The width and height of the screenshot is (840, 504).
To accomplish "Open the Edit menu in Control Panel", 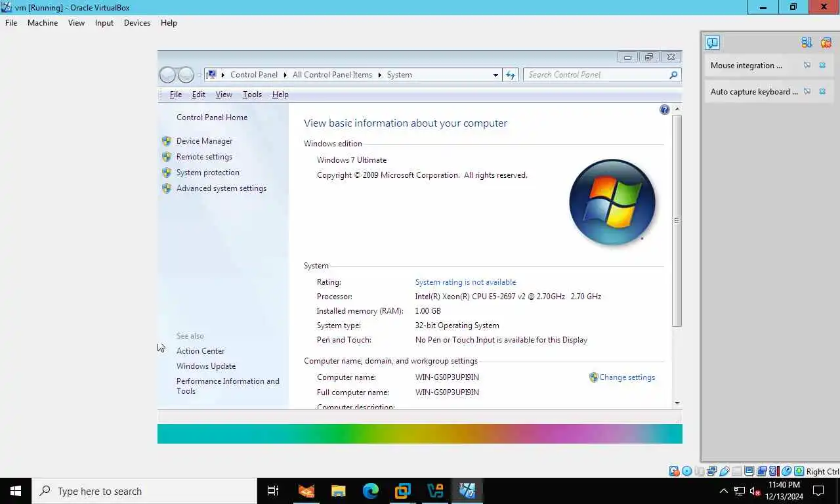I will 199,94.
